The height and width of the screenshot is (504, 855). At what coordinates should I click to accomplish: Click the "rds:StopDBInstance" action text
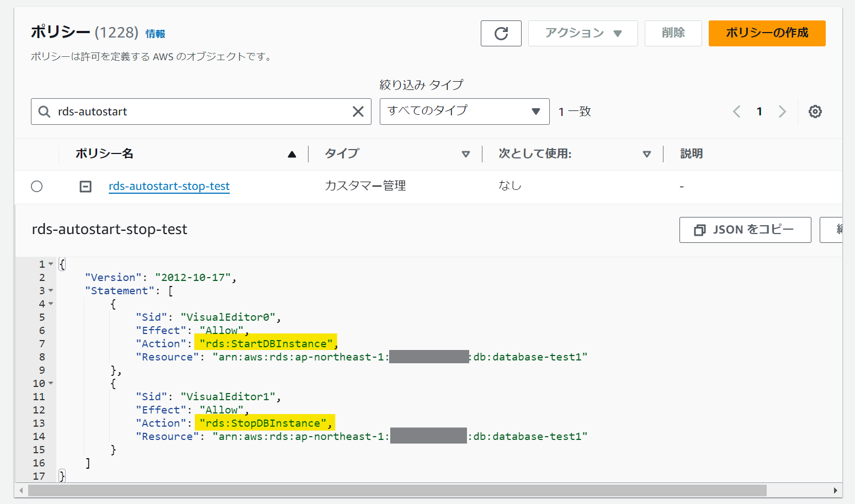click(x=263, y=423)
